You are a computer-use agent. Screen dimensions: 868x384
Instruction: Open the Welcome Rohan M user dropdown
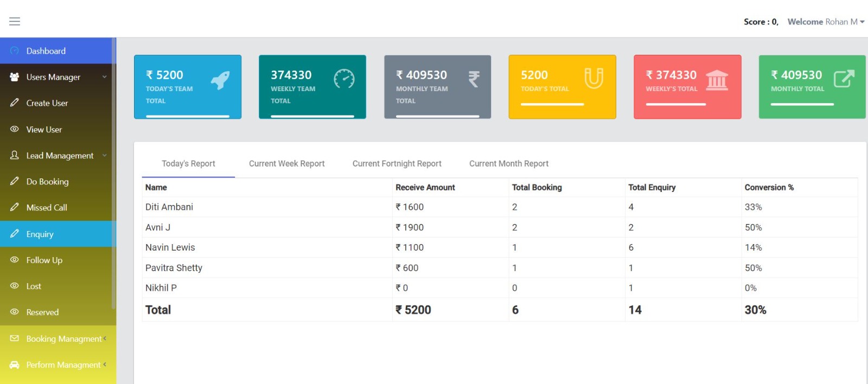(826, 22)
